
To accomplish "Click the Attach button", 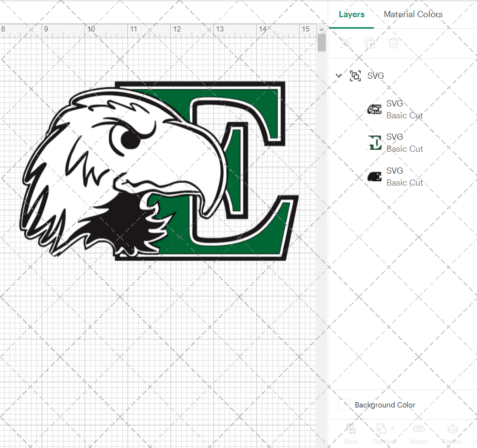I will pyautogui.click(x=419, y=434).
